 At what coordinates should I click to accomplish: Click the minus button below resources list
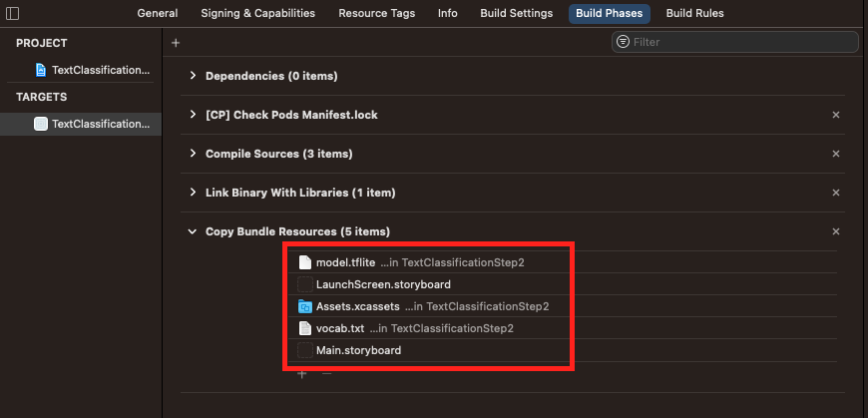click(325, 374)
